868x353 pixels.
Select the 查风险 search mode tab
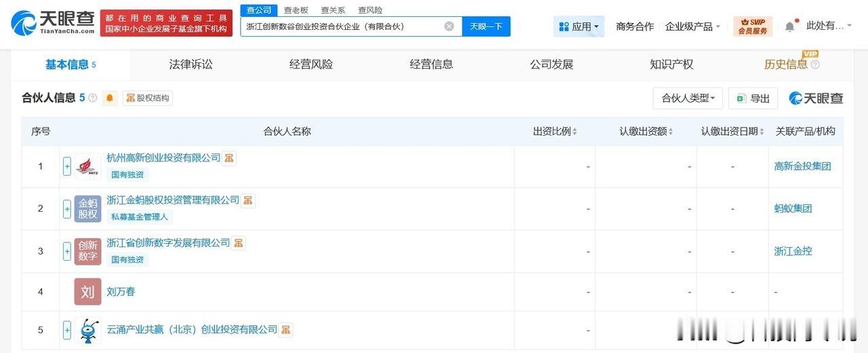point(370,10)
